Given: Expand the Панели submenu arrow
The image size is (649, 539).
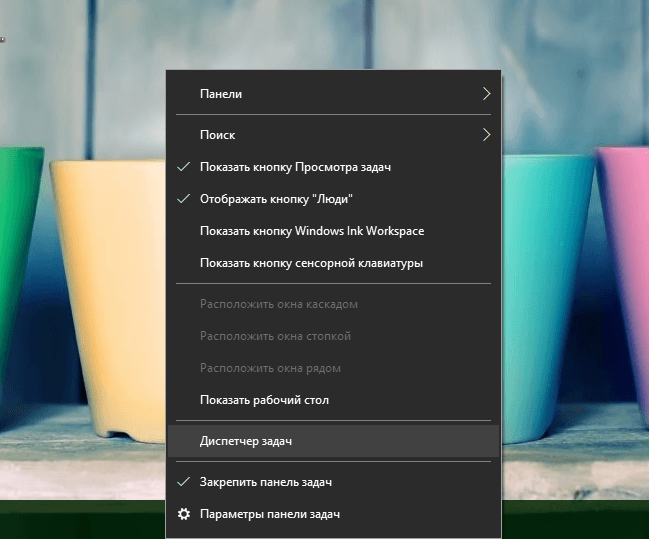Looking at the screenshot, I should point(487,94).
